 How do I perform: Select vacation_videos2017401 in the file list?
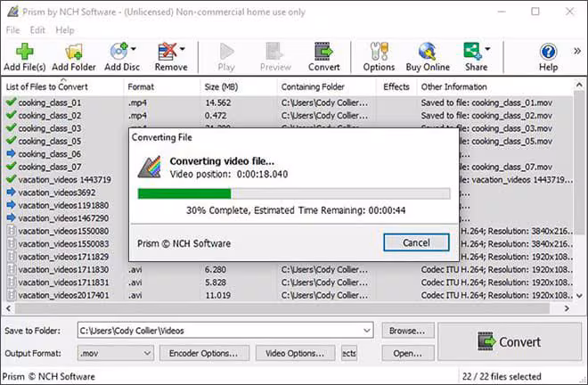point(64,295)
